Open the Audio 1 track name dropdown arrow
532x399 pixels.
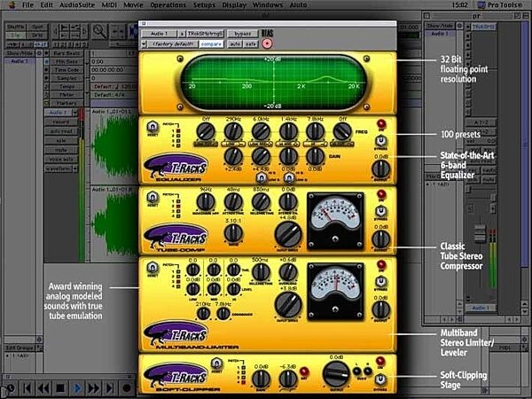74,113
